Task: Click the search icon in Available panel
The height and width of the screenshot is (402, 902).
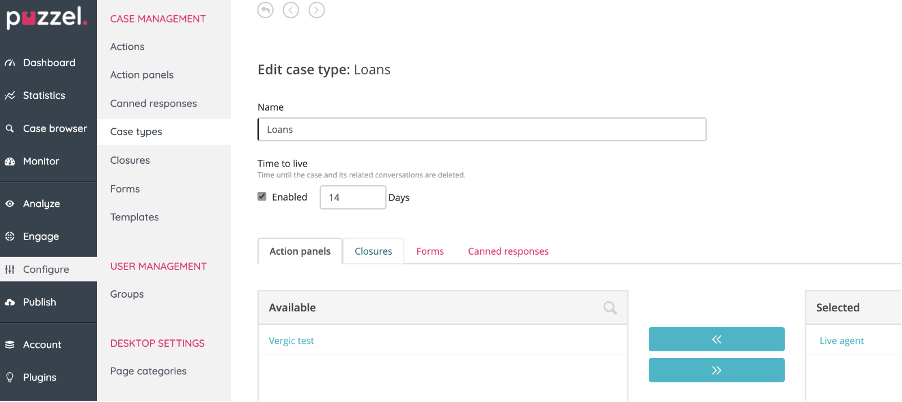Action: (610, 308)
